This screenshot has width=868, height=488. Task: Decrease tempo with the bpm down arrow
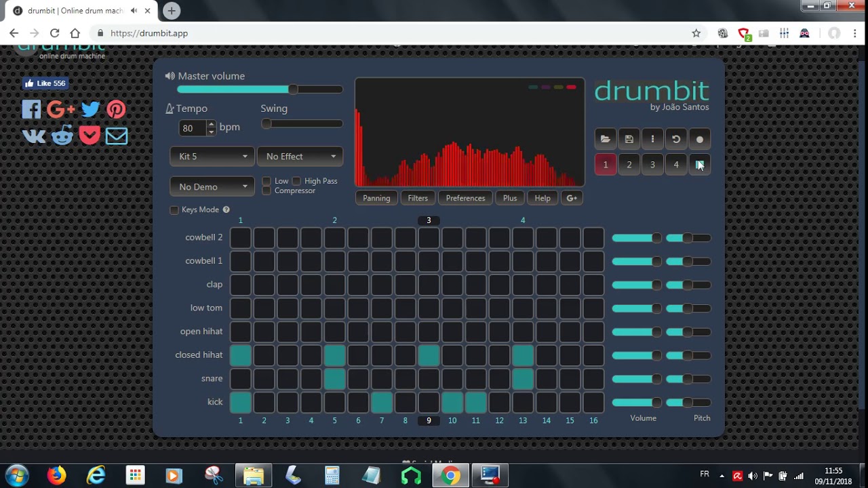[x=211, y=131]
